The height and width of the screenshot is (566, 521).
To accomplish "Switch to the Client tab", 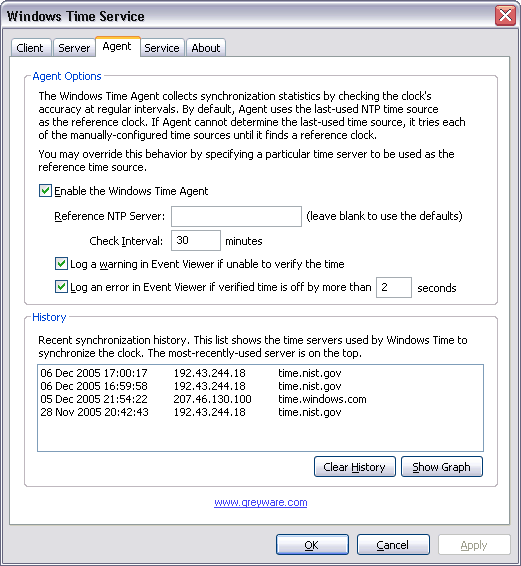I will click(x=31, y=48).
